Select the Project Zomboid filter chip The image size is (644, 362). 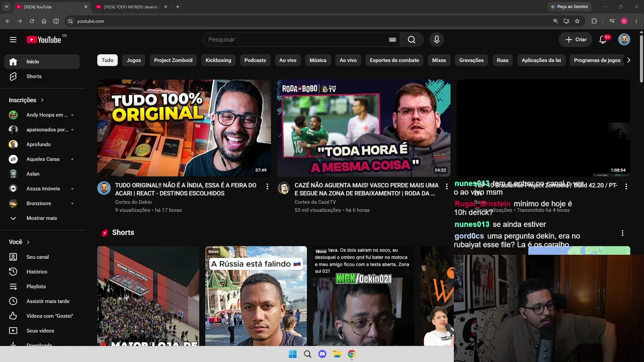tap(173, 60)
